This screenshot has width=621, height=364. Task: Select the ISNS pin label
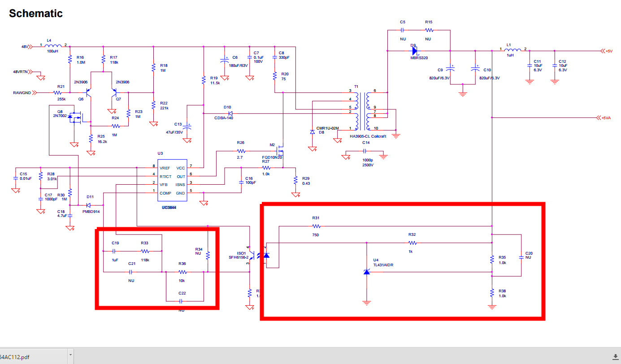pyautogui.click(x=180, y=184)
